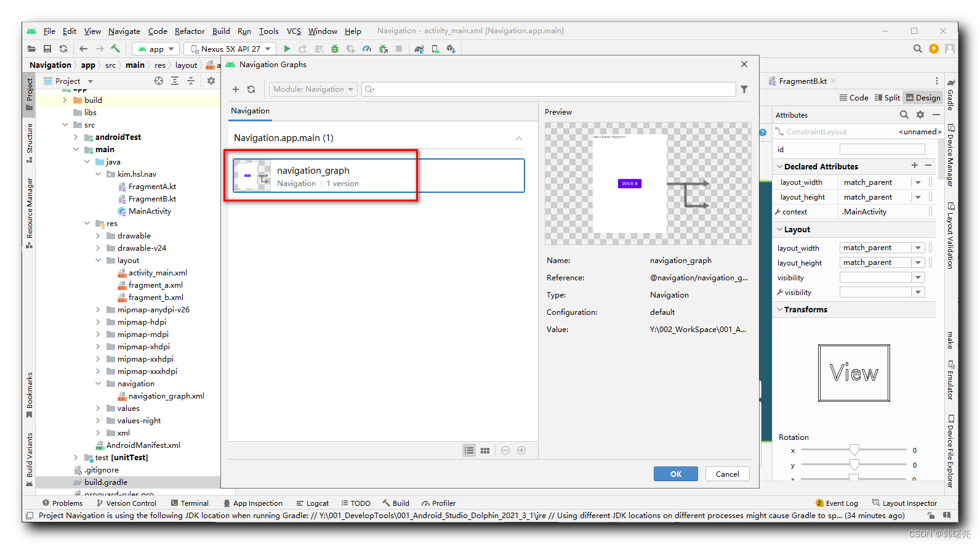Collapse the navigation folder in tree

pos(98,384)
